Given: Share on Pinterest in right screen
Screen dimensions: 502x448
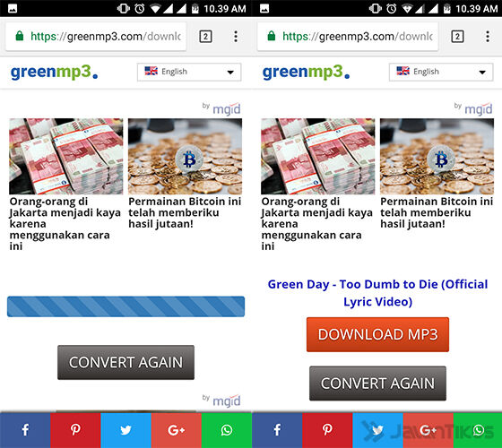Looking at the screenshot, I should pos(327,430).
